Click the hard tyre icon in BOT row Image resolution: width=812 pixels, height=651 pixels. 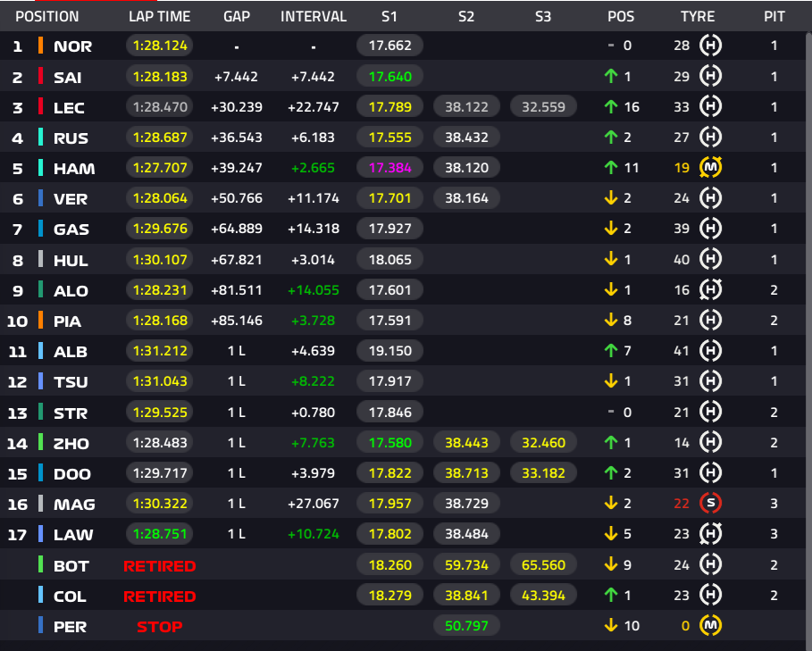(x=710, y=564)
